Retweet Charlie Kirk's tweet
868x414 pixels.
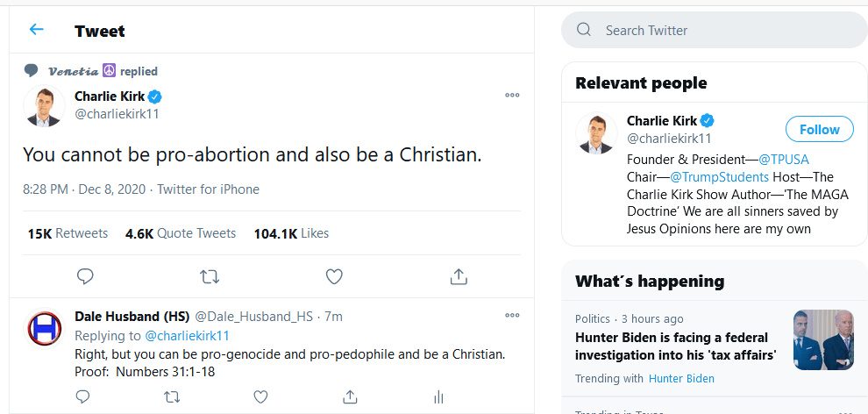pyautogui.click(x=210, y=276)
